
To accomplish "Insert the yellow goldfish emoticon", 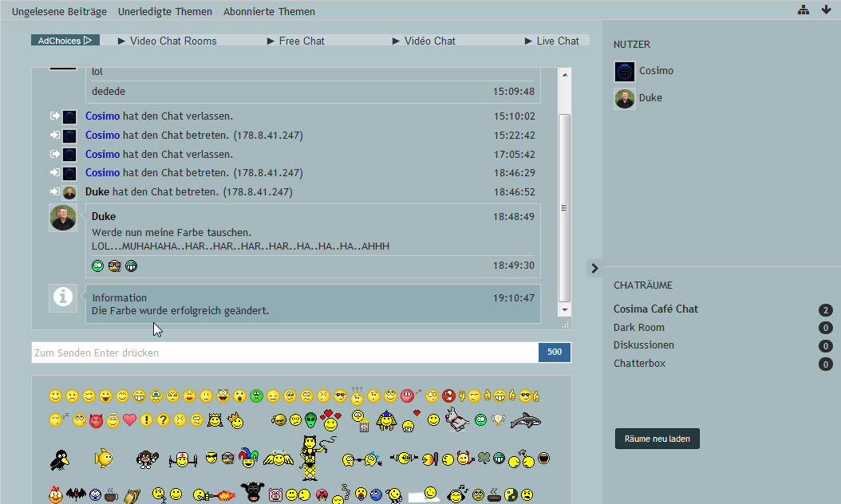I will click(104, 458).
